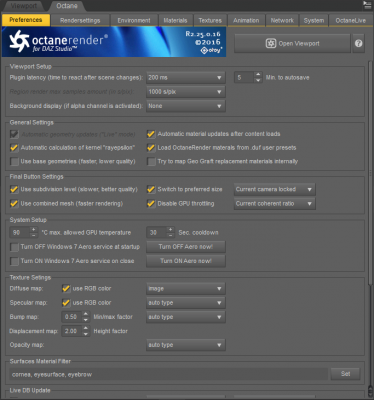Click Turn OFF Aero now! button
The width and height of the screenshot is (374, 400).
(186, 247)
